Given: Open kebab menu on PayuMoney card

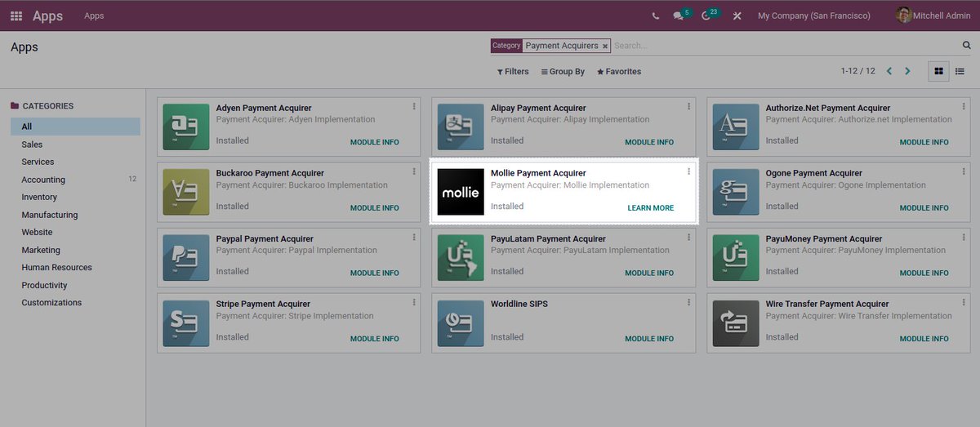Looking at the screenshot, I should [x=964, y=237].
